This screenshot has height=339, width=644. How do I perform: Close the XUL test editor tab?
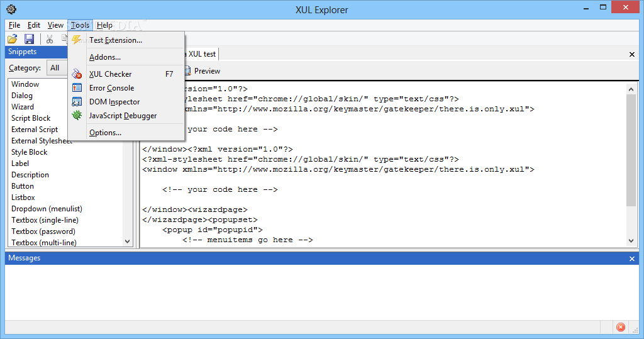[632, 54]
